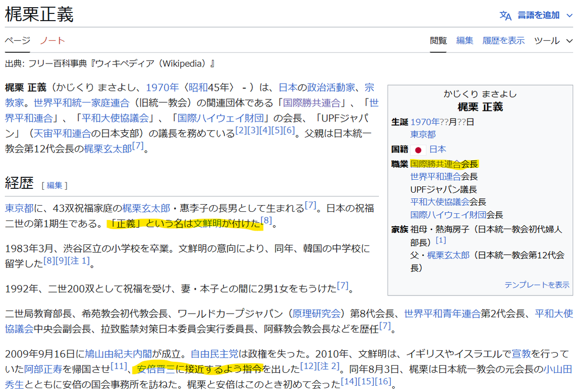This screenshot has width=577, height=392.
Task: Open the 宣教 link
Action: click(522, 354)
